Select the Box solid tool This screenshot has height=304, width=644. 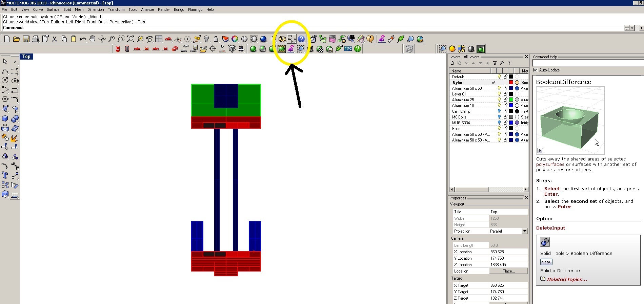pyautogui.click(x=5, y=118)
